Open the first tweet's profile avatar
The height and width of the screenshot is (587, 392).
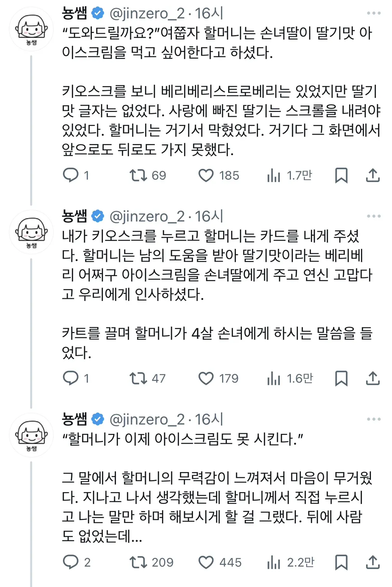pos(31,29)
